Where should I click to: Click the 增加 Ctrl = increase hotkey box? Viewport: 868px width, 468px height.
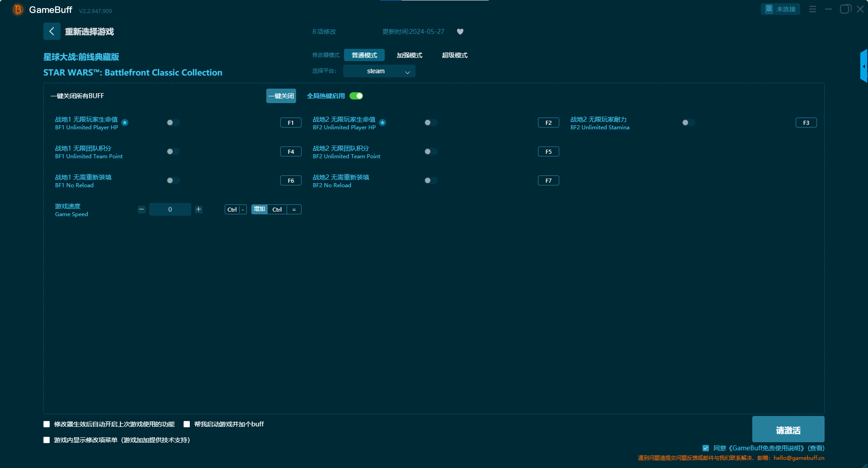pyautogui.click(x=276, y=209)
